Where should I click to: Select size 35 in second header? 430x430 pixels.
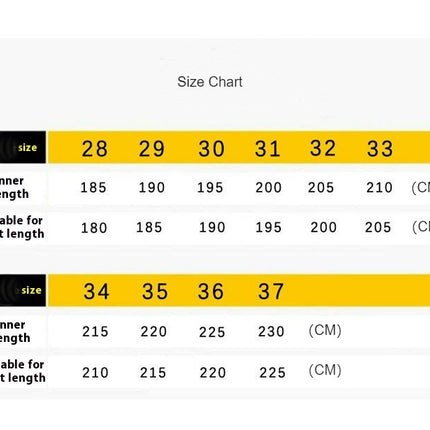[155, 291]
